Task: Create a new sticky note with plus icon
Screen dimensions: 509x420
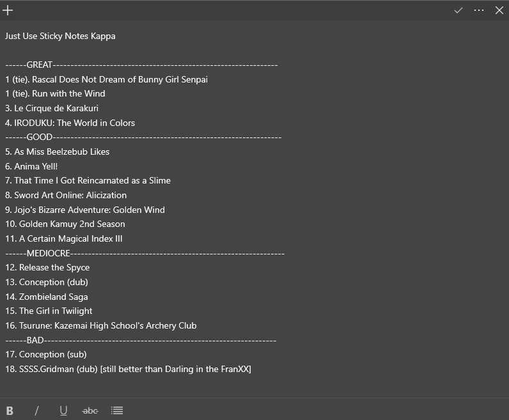Action: (x=8, y=10)
